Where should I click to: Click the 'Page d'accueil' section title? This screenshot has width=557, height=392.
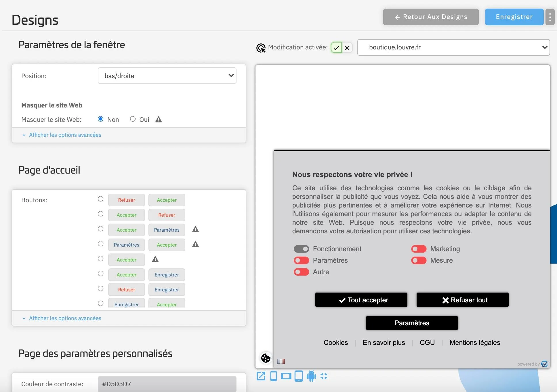tap(49, 170)
